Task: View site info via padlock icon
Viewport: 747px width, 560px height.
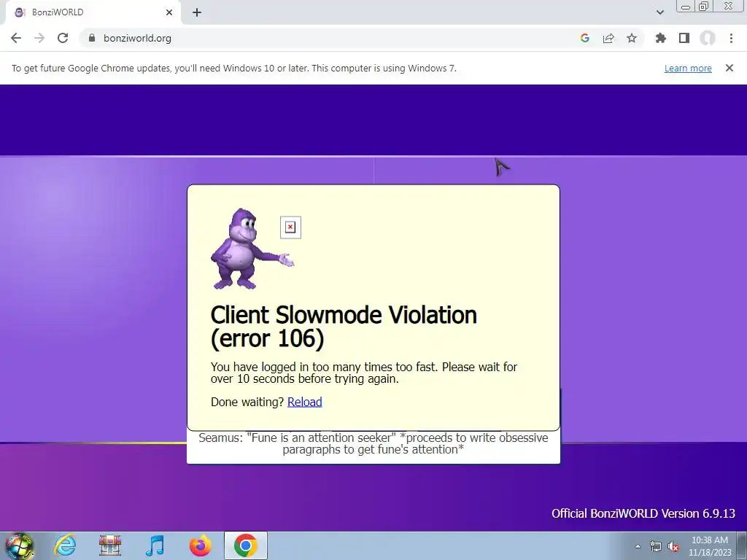Action: [x=92, y=38]
